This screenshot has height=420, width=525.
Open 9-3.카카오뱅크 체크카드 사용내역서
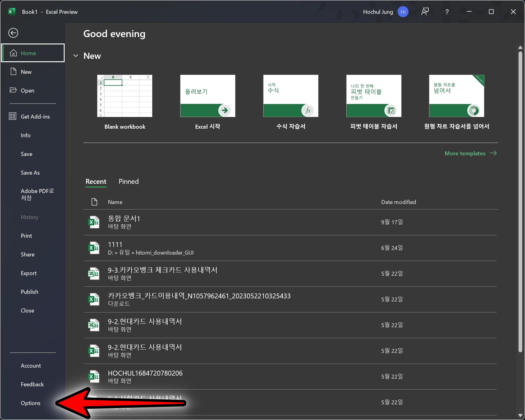coord(291,274)
